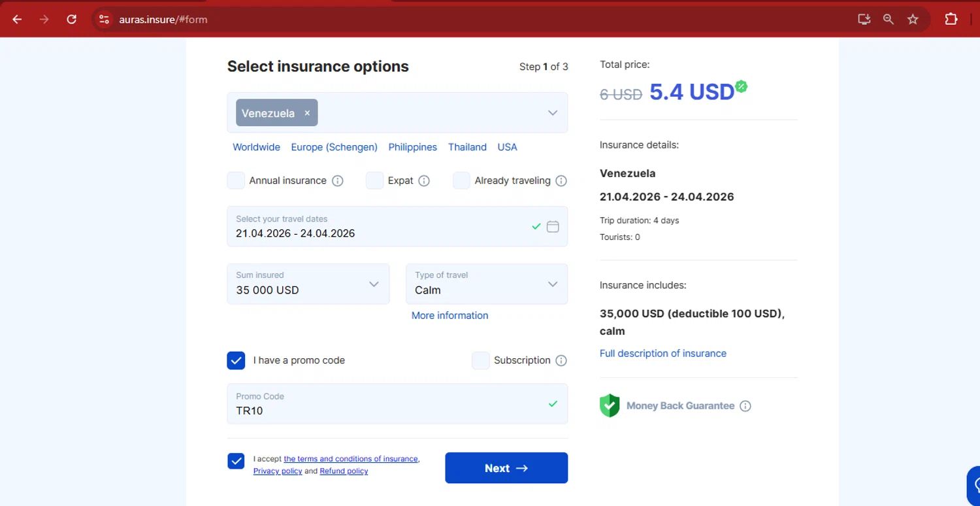Click the green Money Back Guarantee shield

[610, 405]
